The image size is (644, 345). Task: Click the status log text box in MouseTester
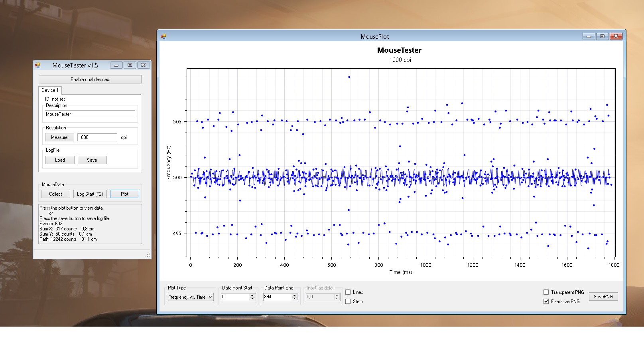click(90, 224)
